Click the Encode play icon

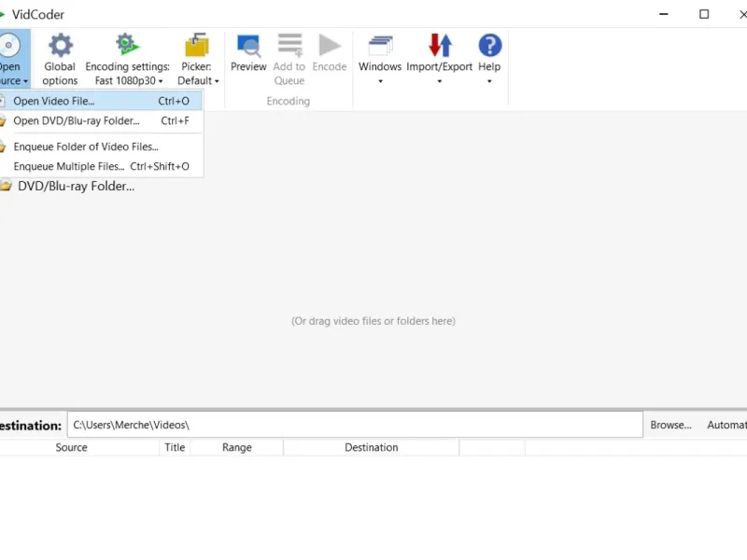pyautogui.click(x=330, y=45)
